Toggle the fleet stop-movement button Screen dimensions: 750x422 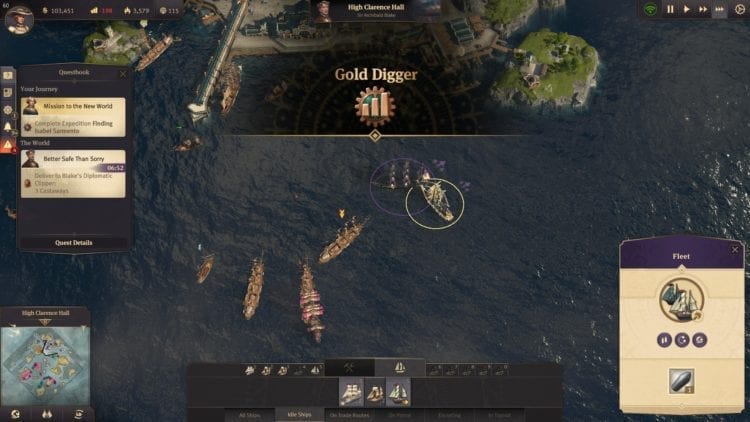pos(664,340)
